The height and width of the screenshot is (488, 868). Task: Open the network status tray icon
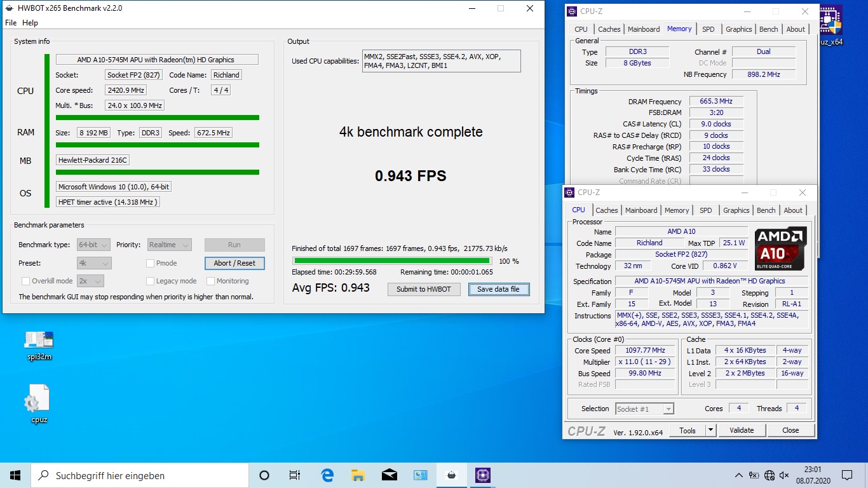click(x=770, y=475)
